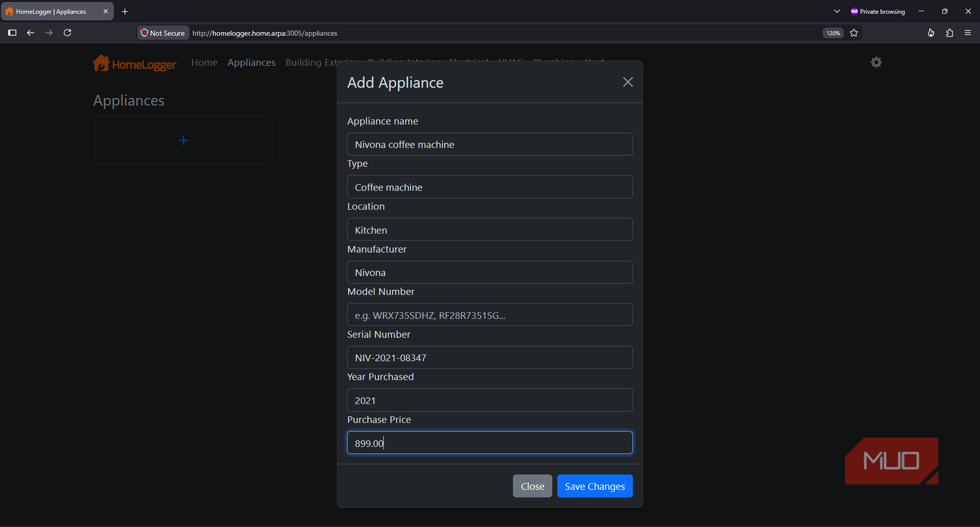Restore down the browser window
Screen dimensions: 980x527
(x=944, y=12)
